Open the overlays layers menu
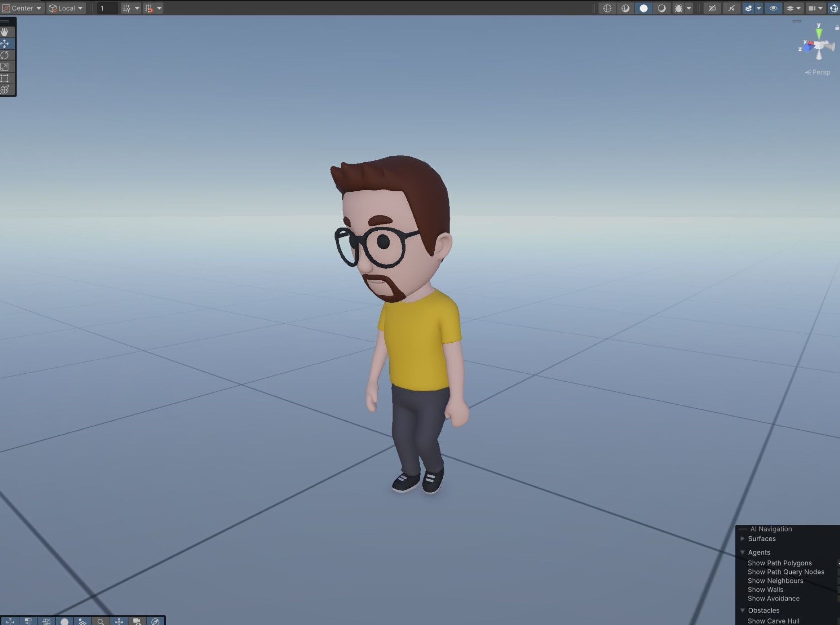Screen dimensions: 840x625 pyautogui.click(x=793, y=8)
